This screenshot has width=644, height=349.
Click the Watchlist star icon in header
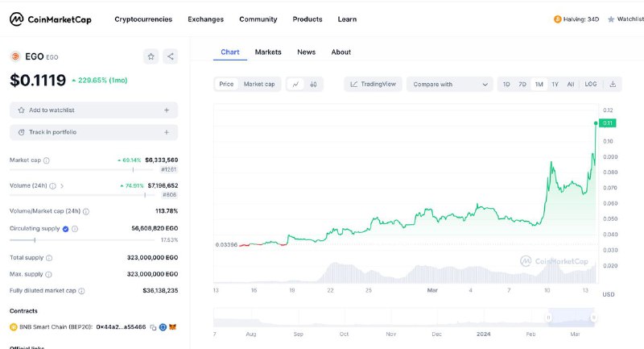(x=611, y=19)
